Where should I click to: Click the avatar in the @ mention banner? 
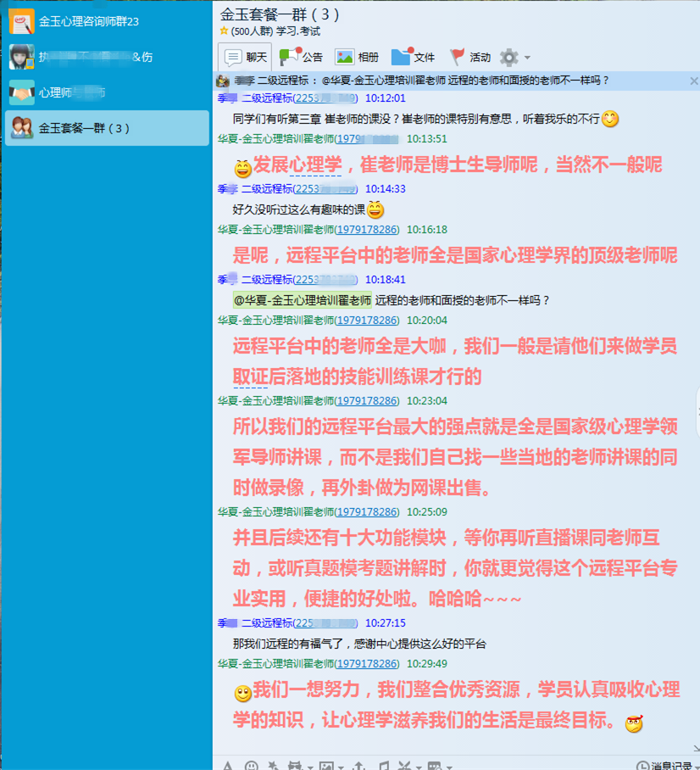[x=222, y=81]
